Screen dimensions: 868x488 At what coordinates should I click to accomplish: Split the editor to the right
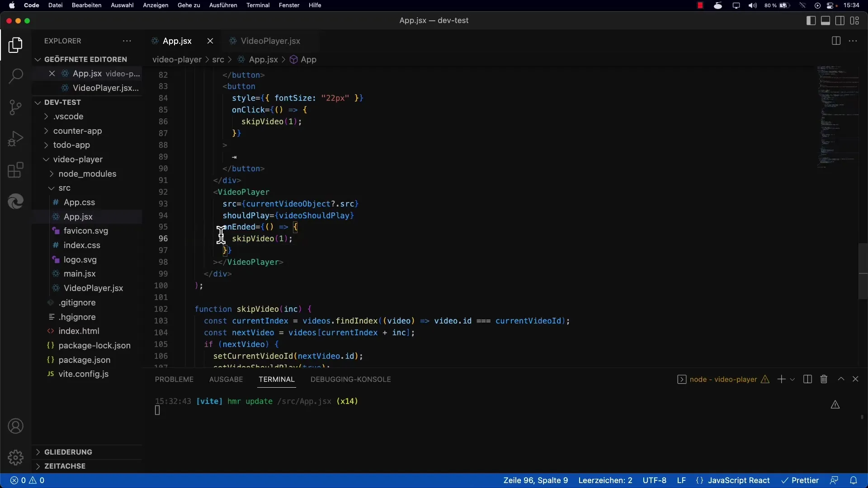(x=836, y=41)
